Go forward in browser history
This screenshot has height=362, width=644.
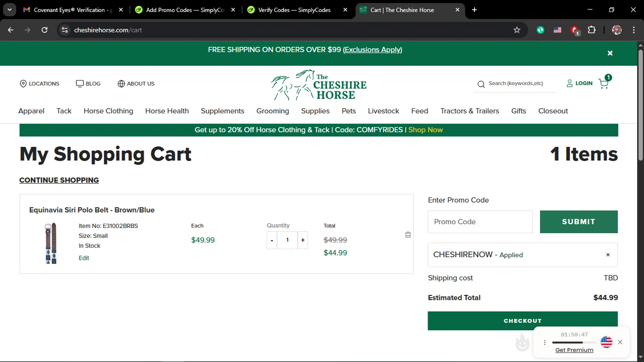(x=27, y=30)
